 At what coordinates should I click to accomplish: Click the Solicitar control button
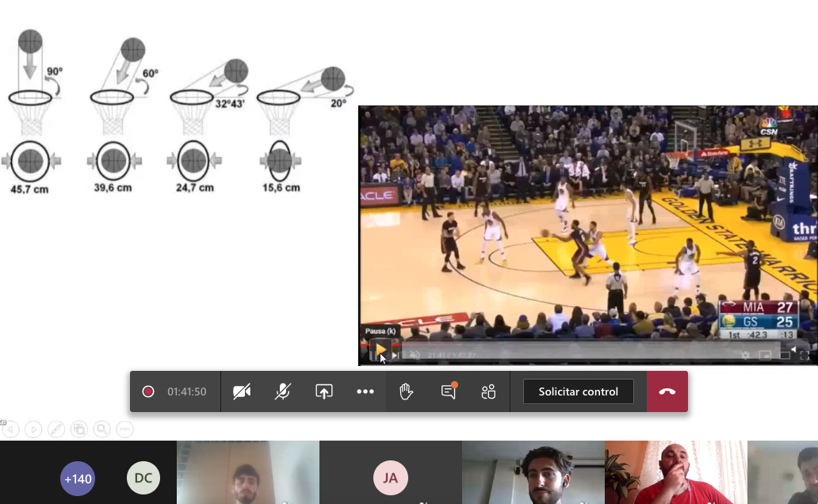click(x=578, y=391)
